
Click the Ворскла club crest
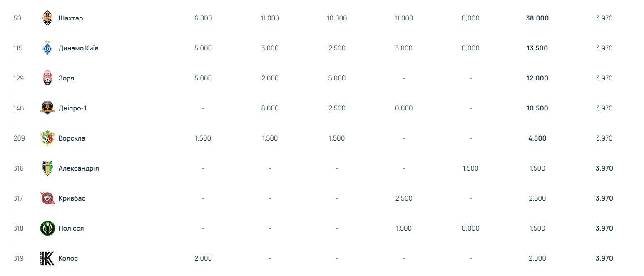pos(47,138)
